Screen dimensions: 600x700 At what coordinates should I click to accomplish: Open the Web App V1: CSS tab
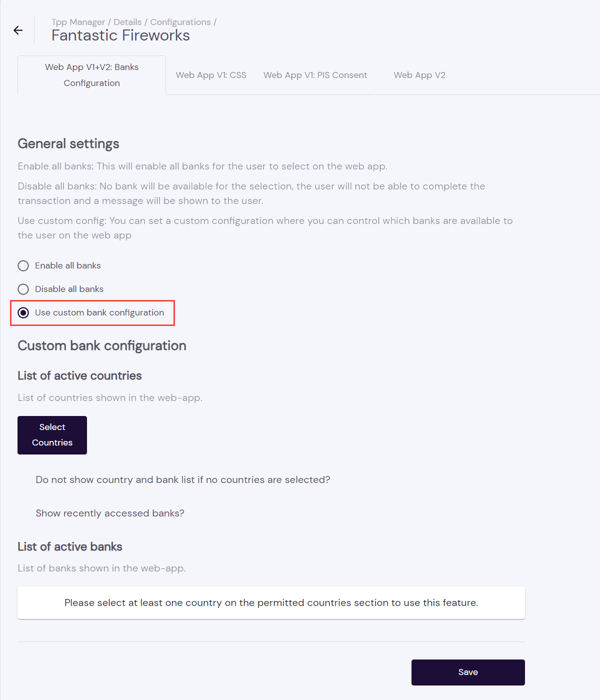(211, 75)
